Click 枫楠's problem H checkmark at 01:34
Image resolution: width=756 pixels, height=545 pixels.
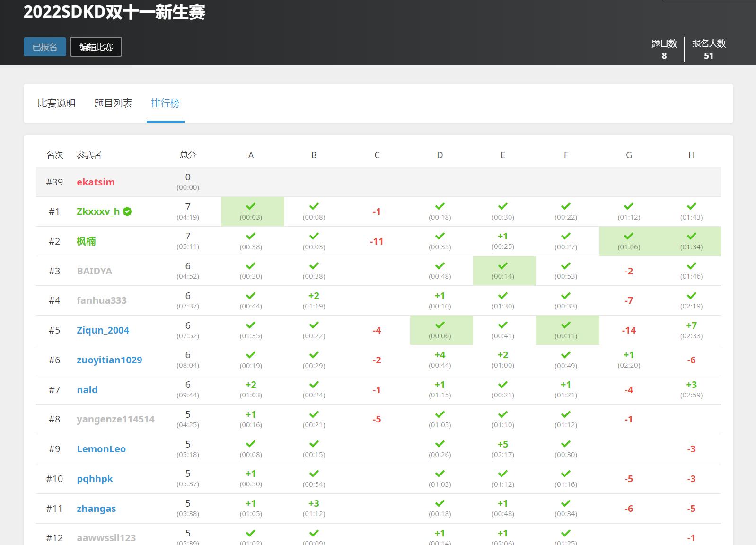691,236
